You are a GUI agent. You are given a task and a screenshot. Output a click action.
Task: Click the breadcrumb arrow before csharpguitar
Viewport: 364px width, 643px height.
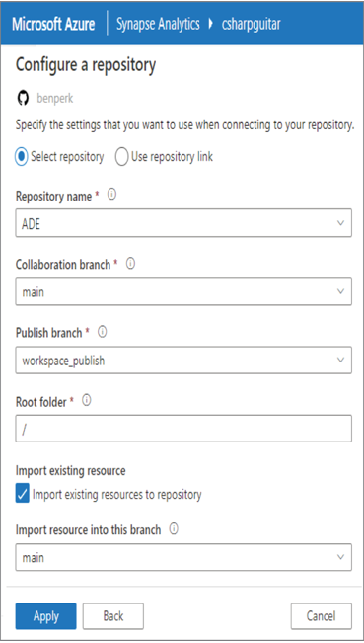point(211,24)
